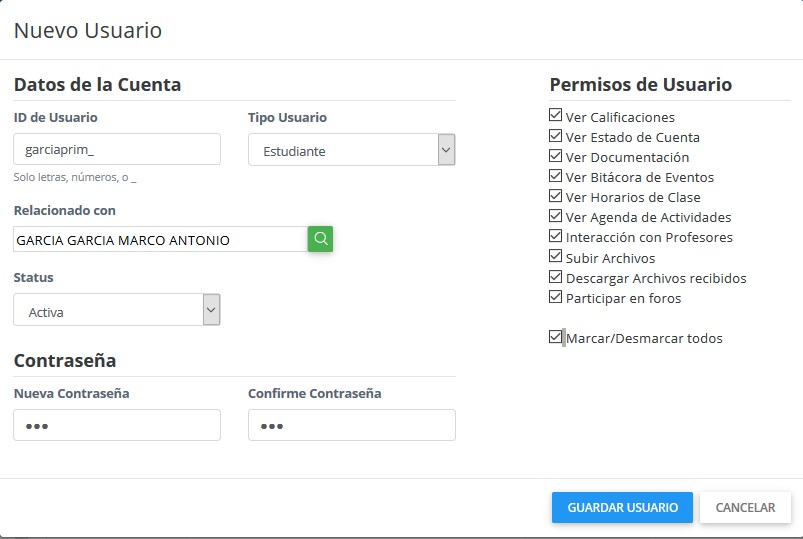Click the Relacionado con text field
Screen dimensions: 803x539
[160, 240]
